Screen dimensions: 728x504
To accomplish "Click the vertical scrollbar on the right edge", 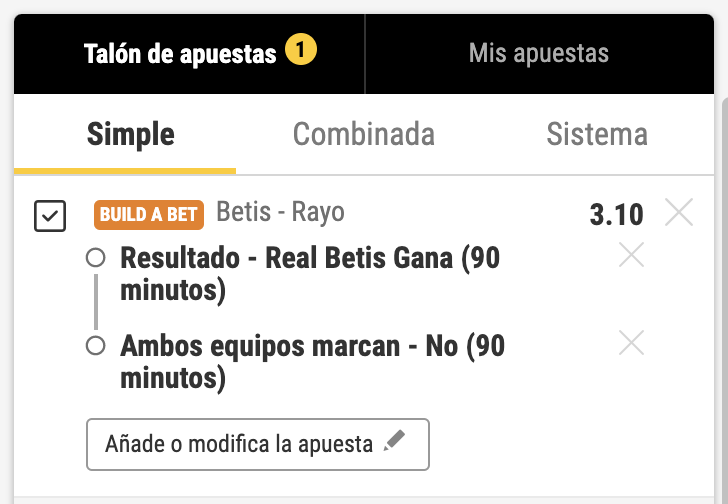I will point(722,300).
